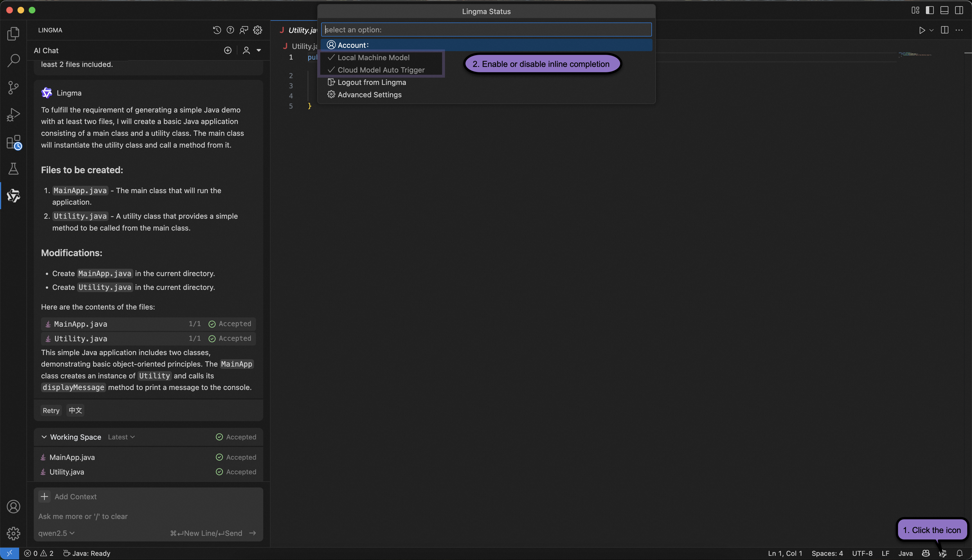
Task: Open the Testing flask view
Action: pos(13,168)
